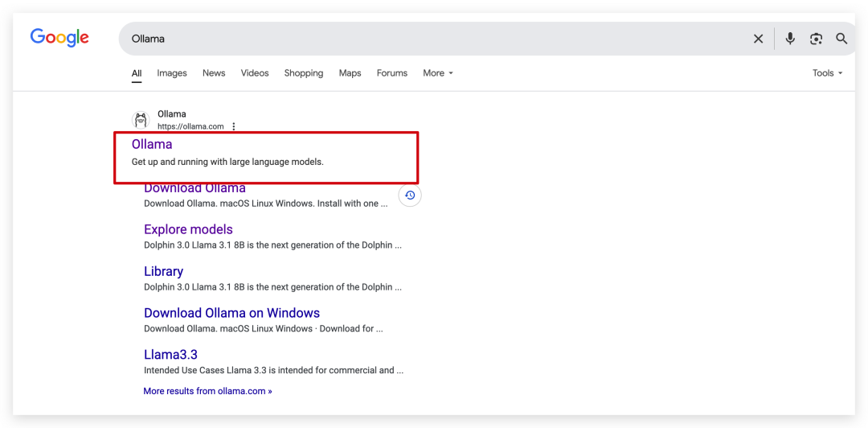Image resolution: width=868 pixels, height=428 pixels.
Task: Click snippet 'Install with one ...' under Download Ollama
Action: (x=352, y=204)
